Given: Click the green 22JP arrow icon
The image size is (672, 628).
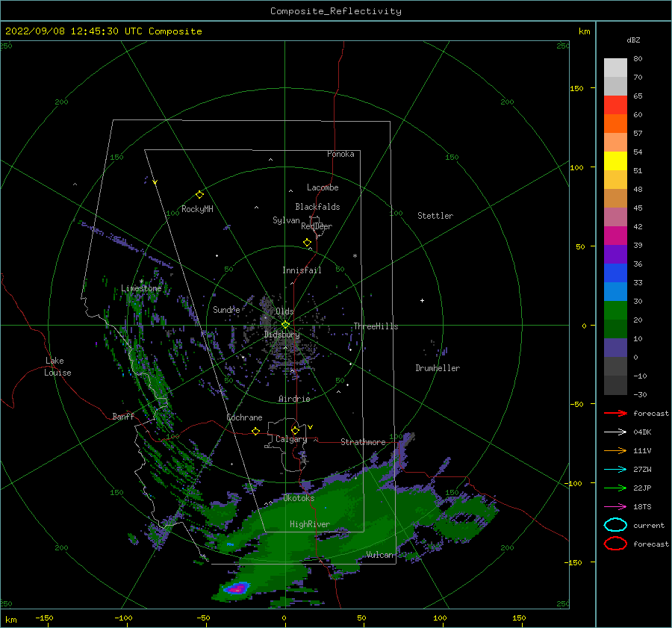Looking at the screenshot, I should coord(615,488).
